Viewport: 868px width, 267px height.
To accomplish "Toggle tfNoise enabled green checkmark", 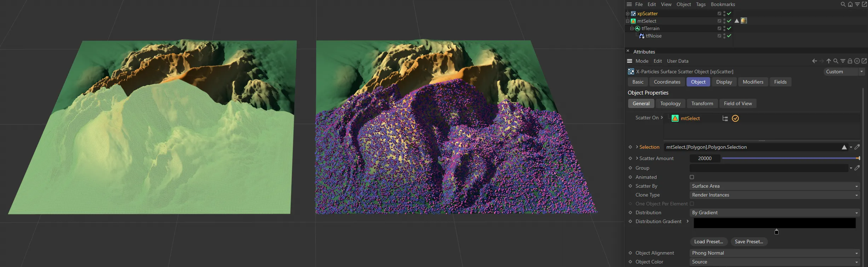I will [x=729, y=36].
